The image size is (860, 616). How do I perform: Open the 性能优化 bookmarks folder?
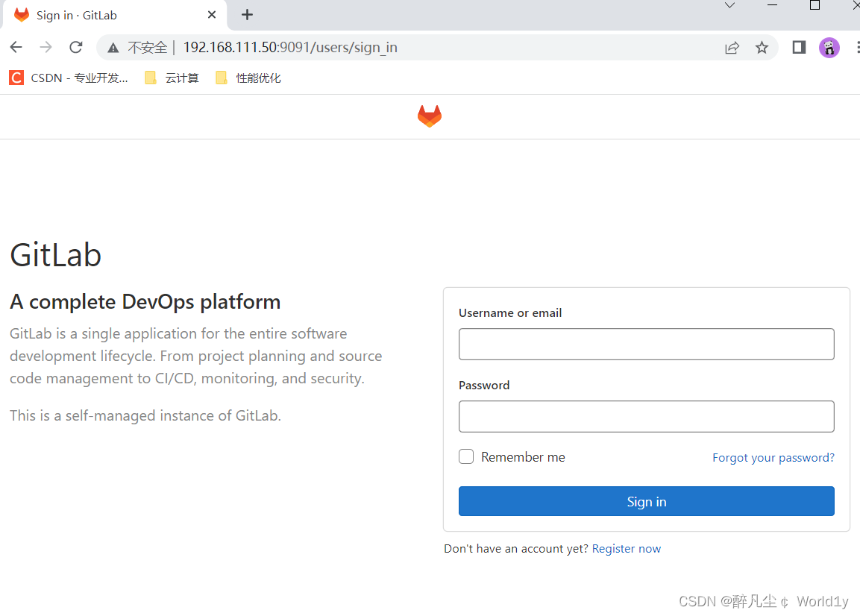click(248, 78)
